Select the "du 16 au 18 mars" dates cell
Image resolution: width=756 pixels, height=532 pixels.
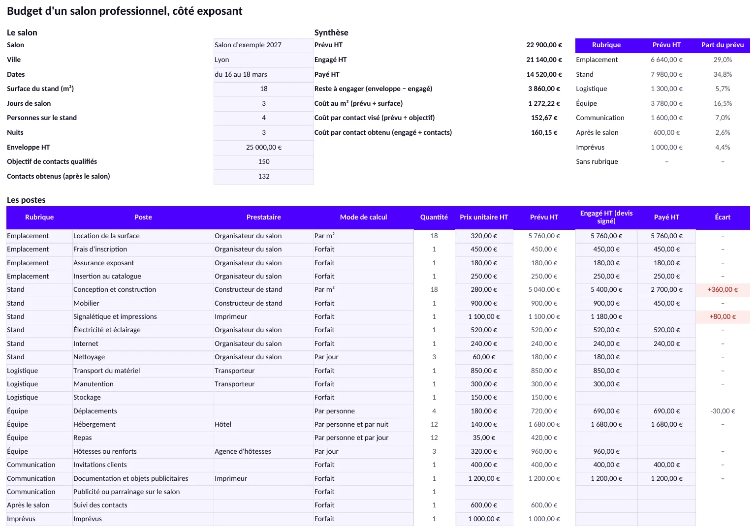tap(264, 74)
